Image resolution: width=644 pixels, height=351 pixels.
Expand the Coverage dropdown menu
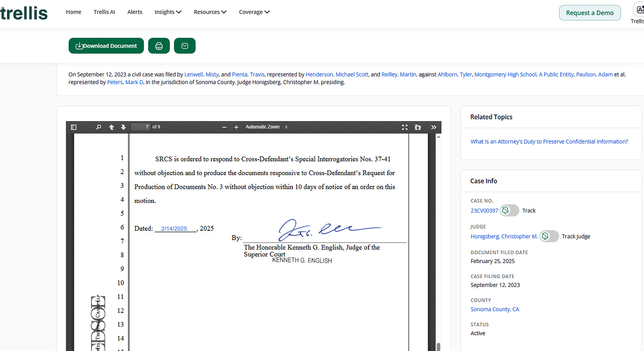pyautogui.click(x=254, y=12)
